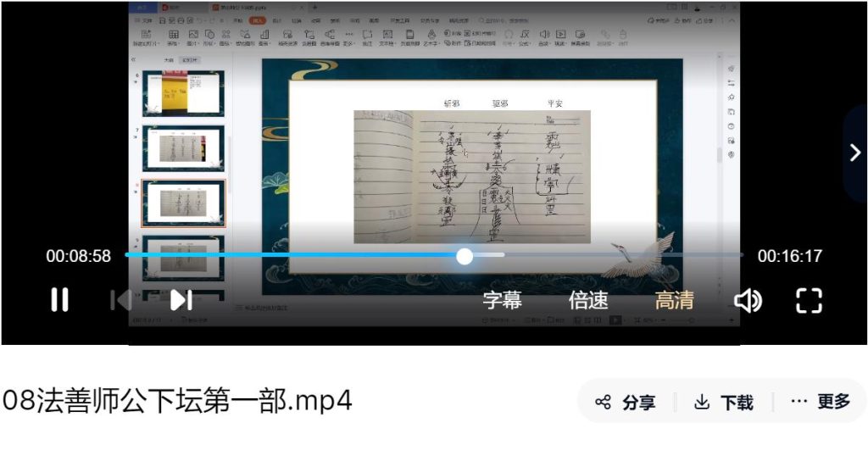Mute the video with the speaker icon
This screenshot has width=868, height=456.
click(x=747, y=300)
